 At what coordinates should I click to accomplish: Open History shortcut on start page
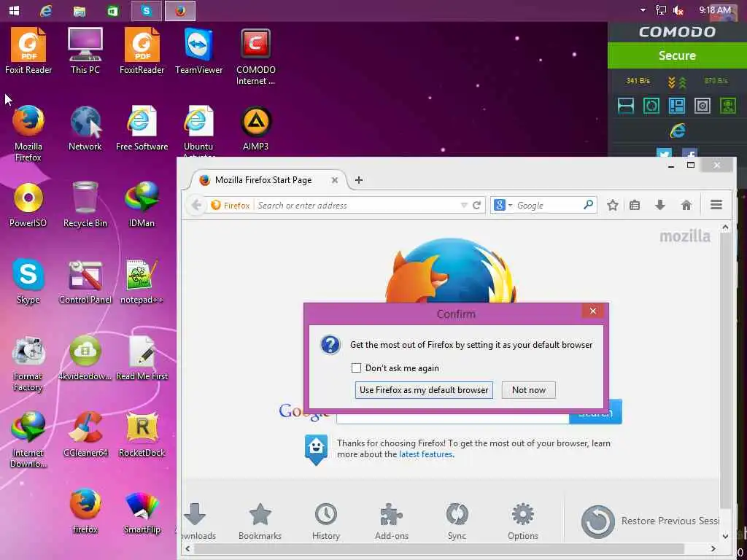coord(326,521)
